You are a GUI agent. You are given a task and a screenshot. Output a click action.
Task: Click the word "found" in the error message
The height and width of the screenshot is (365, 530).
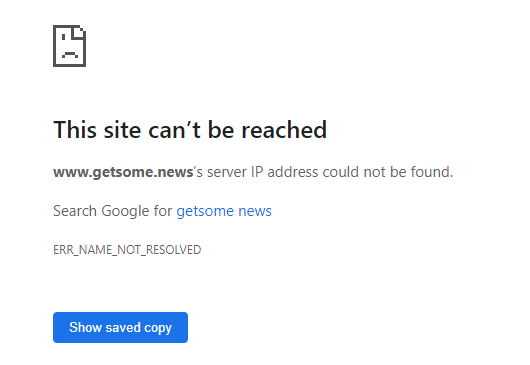pos(430,172)
